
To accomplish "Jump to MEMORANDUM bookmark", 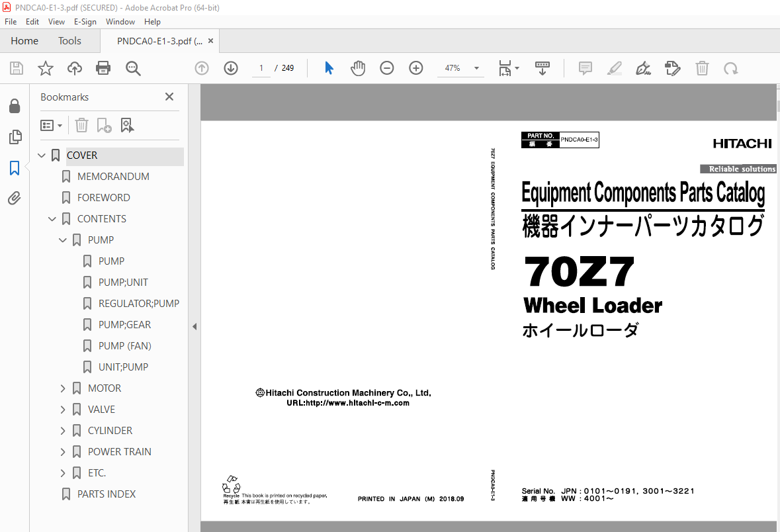I will coord(113,177).
